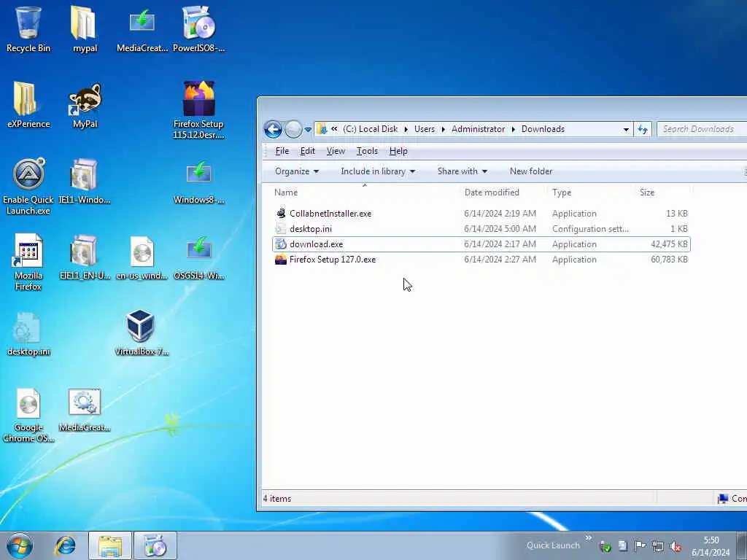Select the VirtualBox-7... installer desktop icon
The width and height of the screenshot is (747, 560).
click(142, 332)
